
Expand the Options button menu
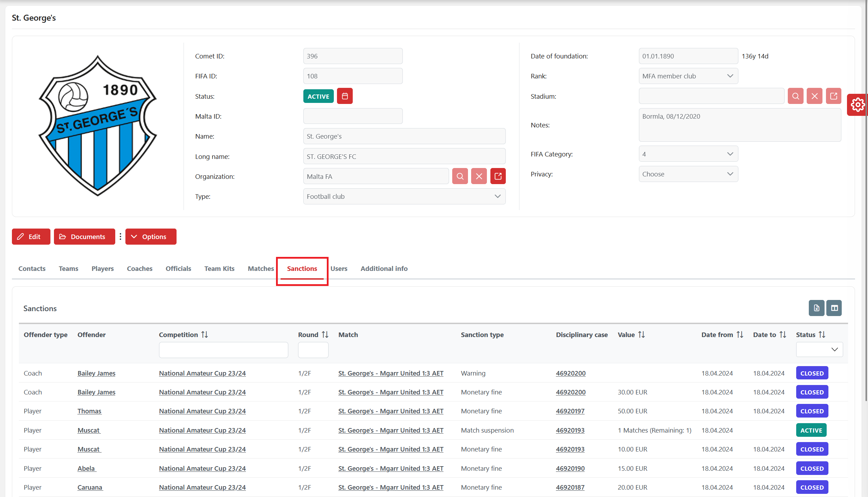tap(151, 237)
